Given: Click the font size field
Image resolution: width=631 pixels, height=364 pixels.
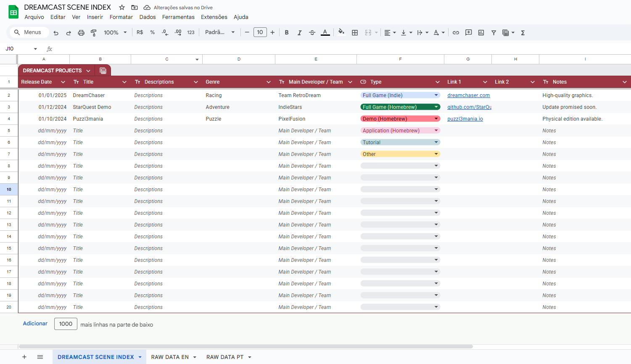Looking at the screenshot, I should tap(260, 32).
